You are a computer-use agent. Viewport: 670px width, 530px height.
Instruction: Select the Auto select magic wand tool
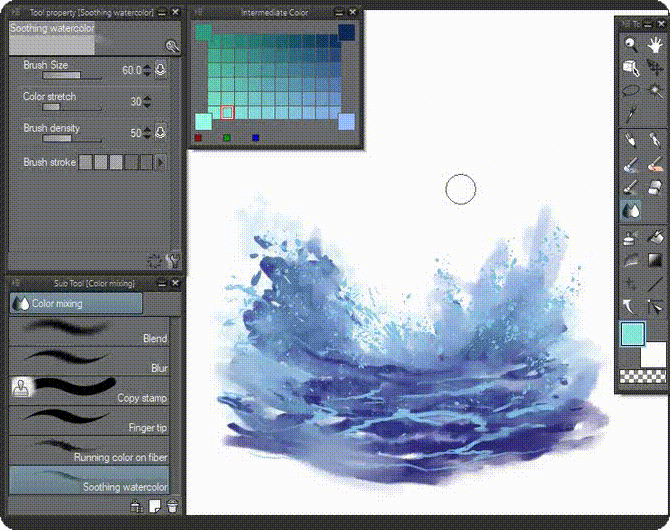coord(655,91)
